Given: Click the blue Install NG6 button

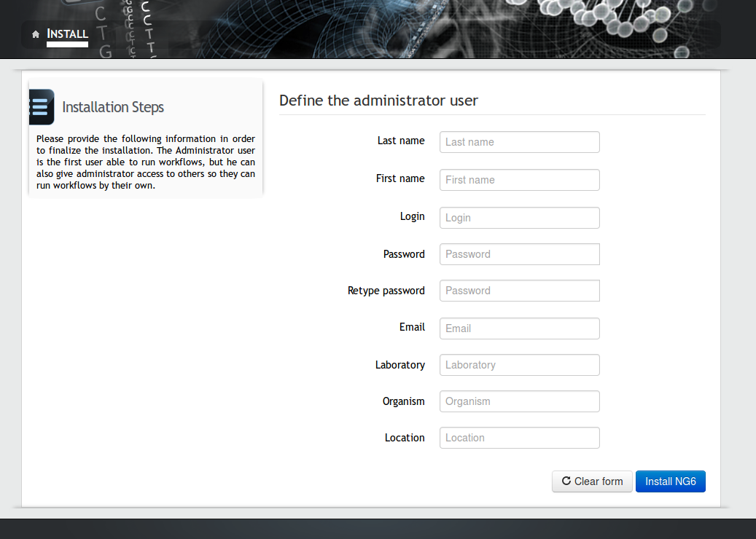Looking at the screenshot, I should [x=670, y=481].
